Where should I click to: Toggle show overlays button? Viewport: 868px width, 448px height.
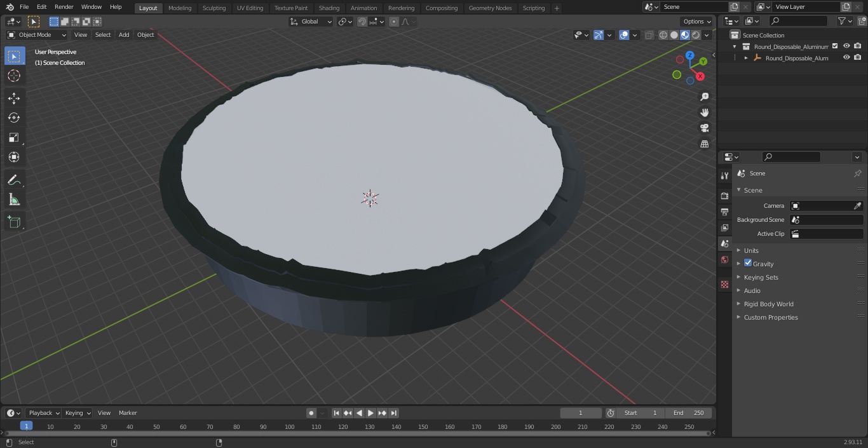[624, 35]
